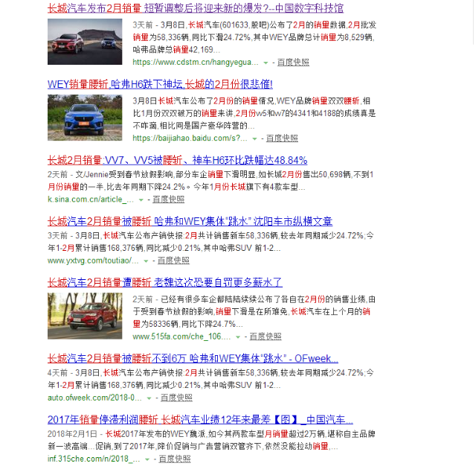Expand dropdown arrow after www.515fa.com URL
The width and height of the screenshot is (476, 472).
coord(238,337)
